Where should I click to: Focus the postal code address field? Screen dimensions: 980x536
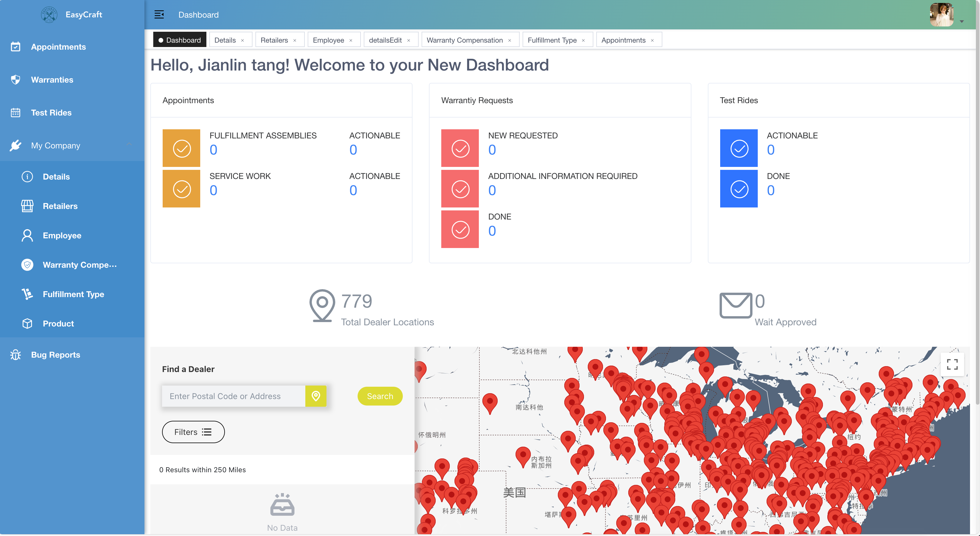point(233,396)
